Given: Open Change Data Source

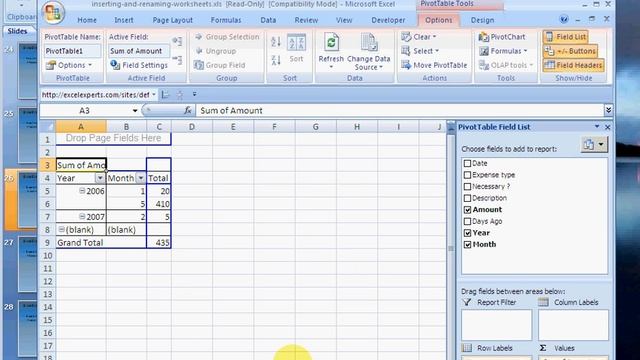Looking at the screenshot, I should click(369, 51).
